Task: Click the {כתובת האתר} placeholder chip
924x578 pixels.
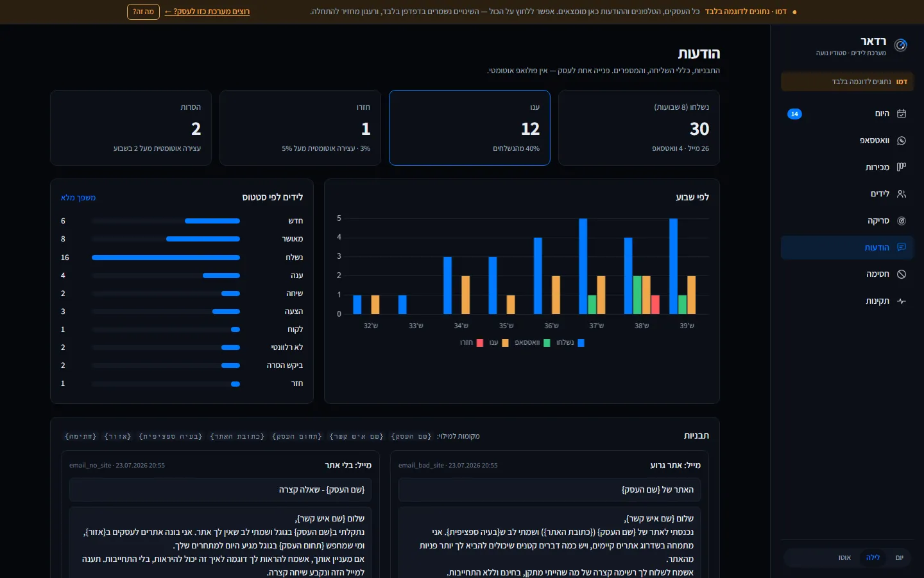Action: click(237, 437)
